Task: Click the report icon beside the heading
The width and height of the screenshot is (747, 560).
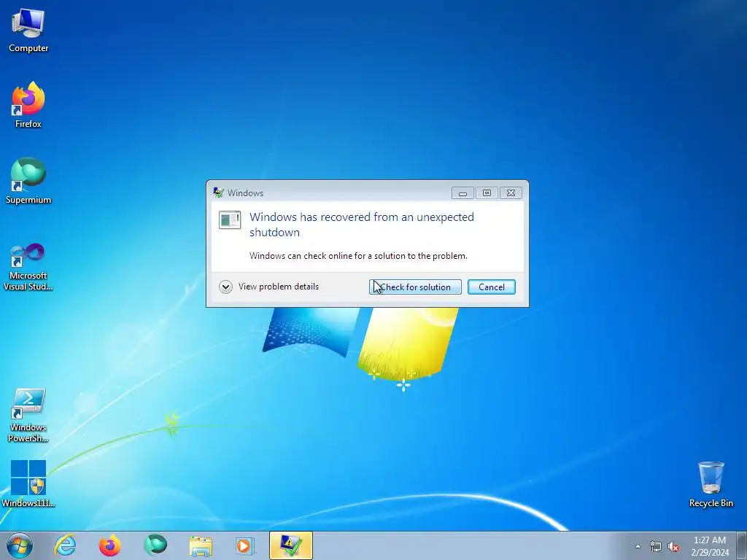Action: click(230, 219)
